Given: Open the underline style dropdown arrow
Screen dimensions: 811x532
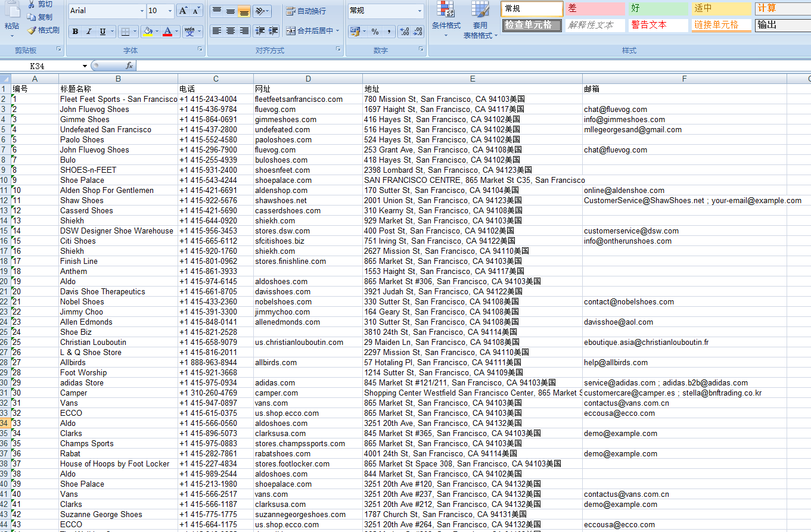Looking at the screenshot, I should tap(113, 32).
